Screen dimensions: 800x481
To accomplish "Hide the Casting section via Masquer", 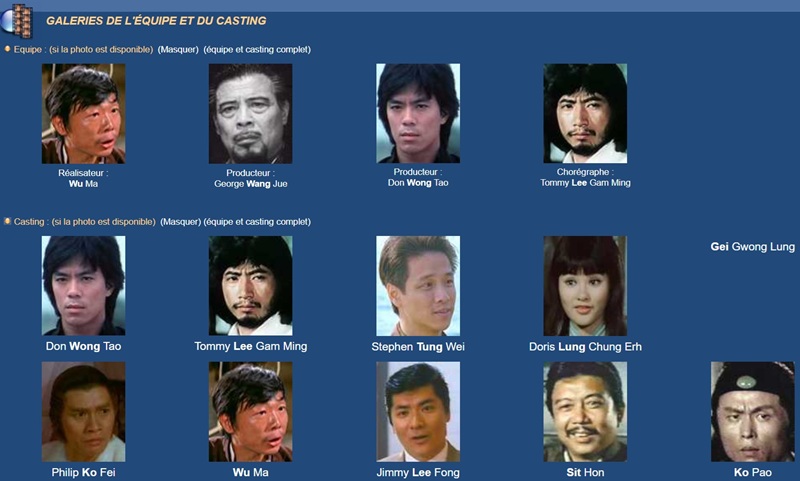I will 181,222.
